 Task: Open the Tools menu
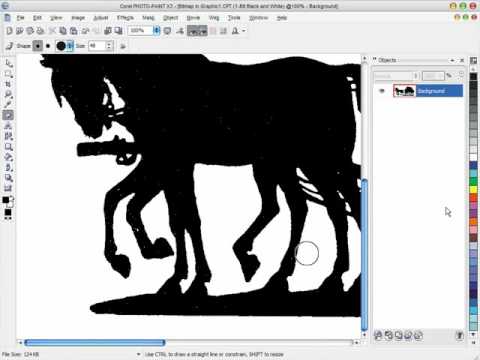click(234, 18)
